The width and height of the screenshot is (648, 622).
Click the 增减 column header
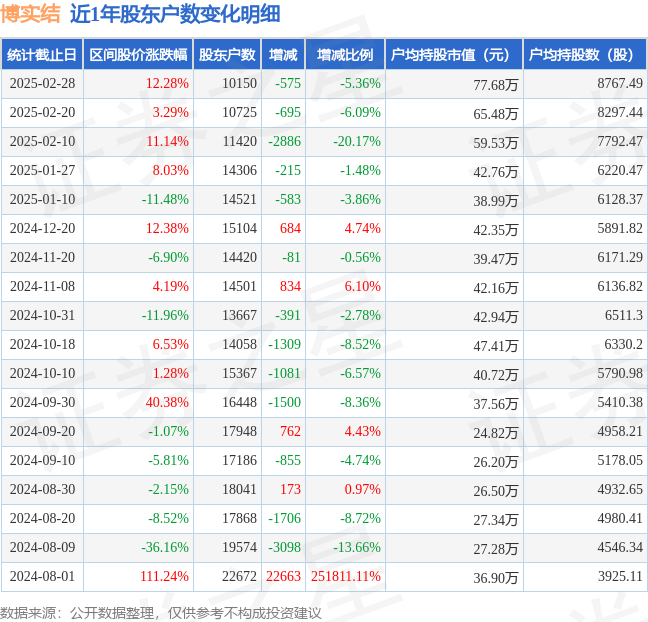[283, 55]
